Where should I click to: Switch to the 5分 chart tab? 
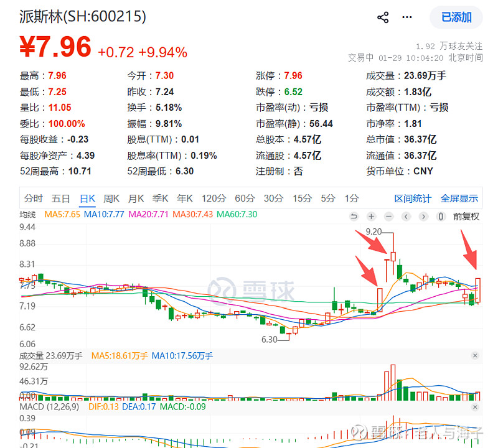click(328, 198)
